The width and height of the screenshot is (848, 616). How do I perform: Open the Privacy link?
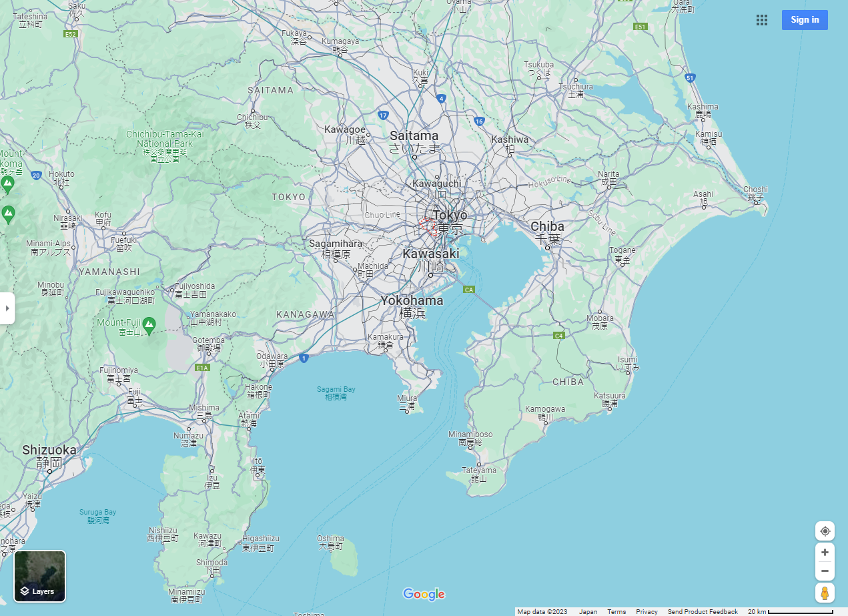click(x=647, y=612)
